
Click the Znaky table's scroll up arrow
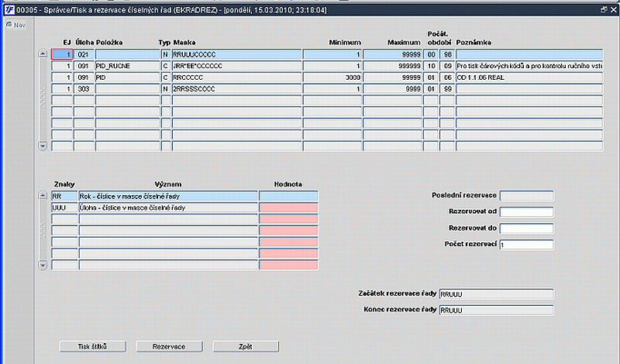43,195
